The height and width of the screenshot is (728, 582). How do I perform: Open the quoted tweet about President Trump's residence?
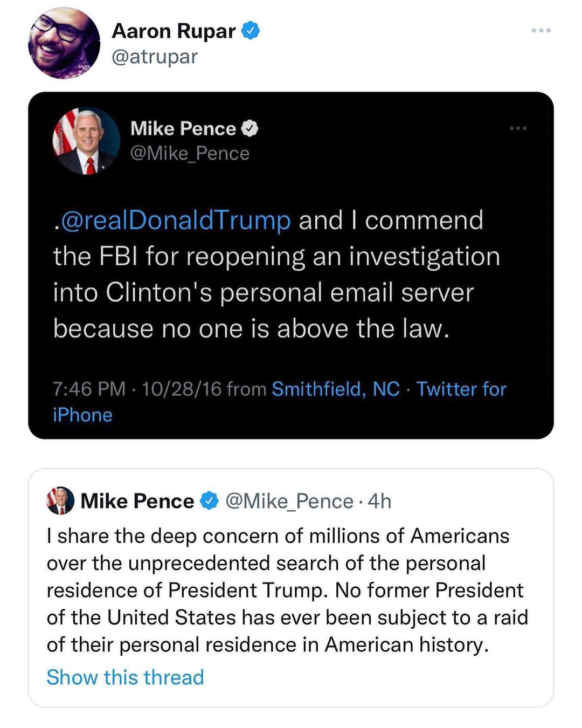click(286, 590)
